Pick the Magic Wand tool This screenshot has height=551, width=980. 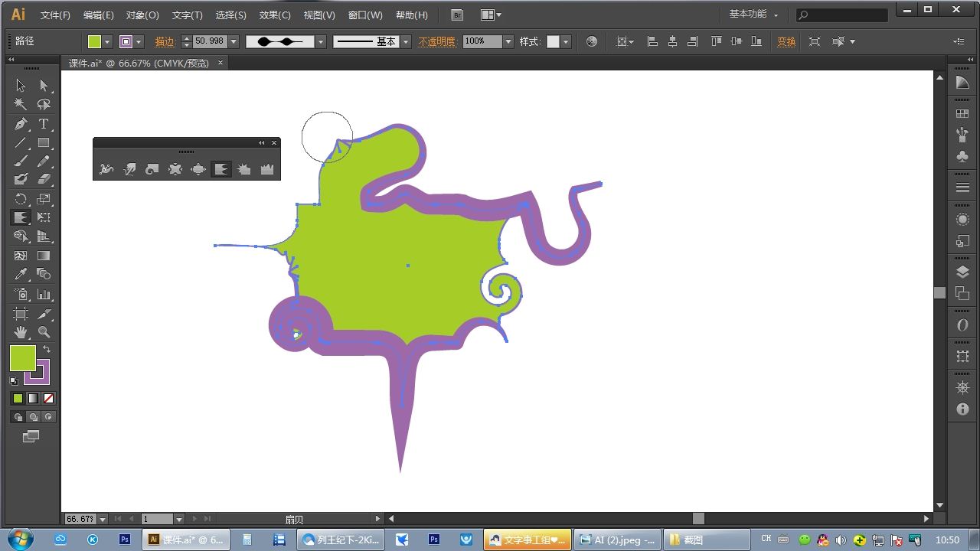[x=21, y=105]
